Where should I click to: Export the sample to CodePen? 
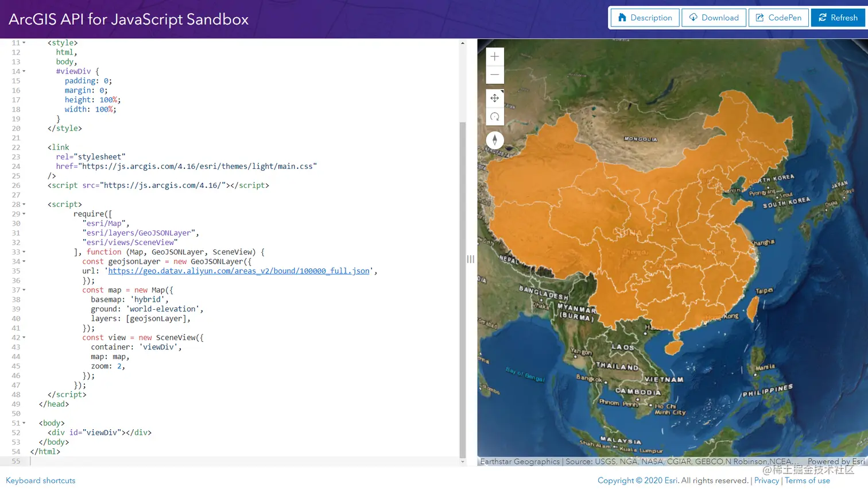point(778,18)
